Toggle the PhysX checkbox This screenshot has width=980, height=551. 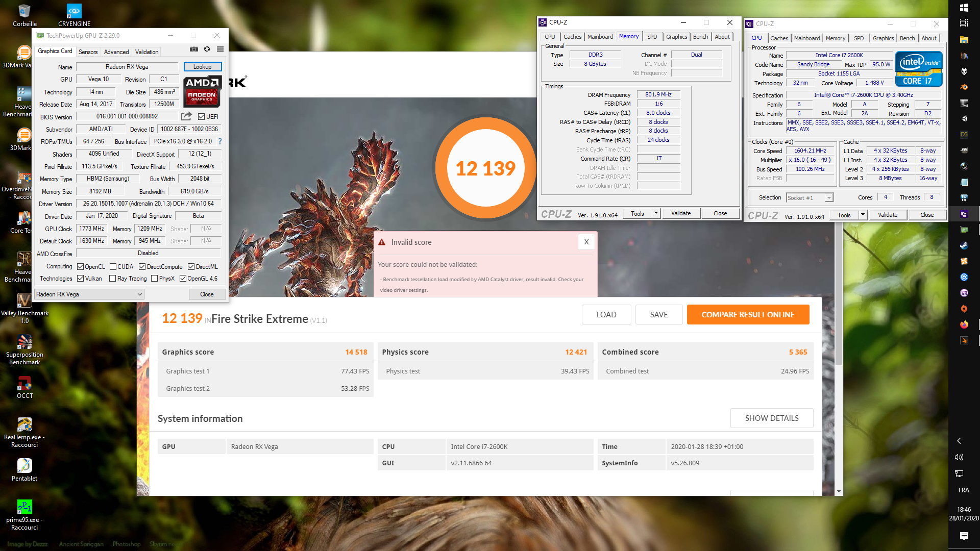pos(154,279)
